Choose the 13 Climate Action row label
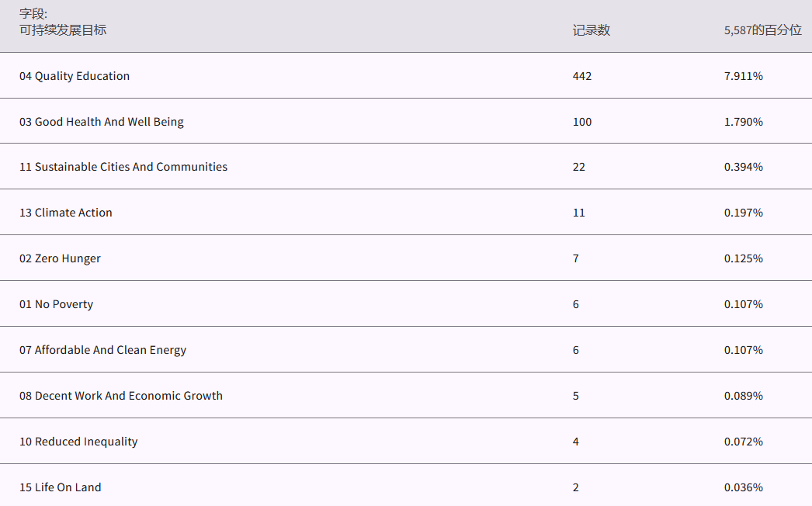 [x=66, y=213]
